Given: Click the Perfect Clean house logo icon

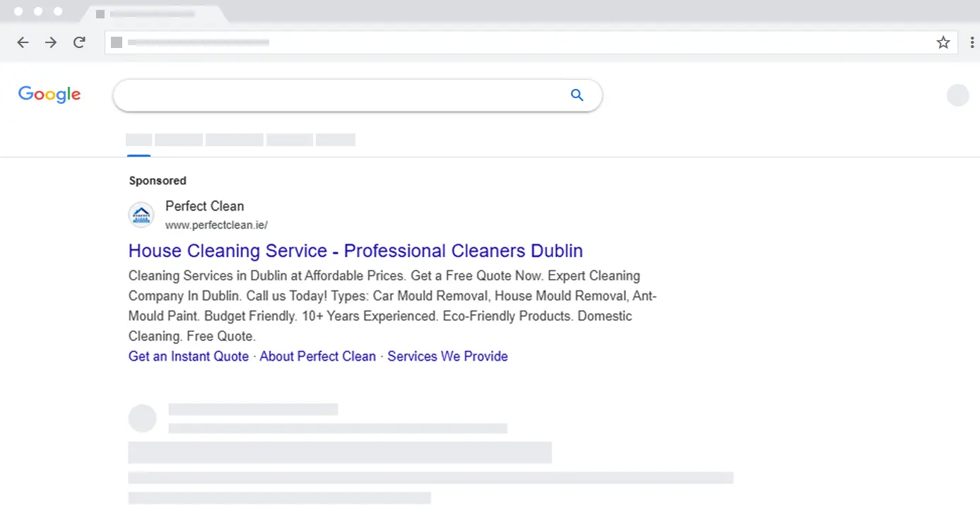Looking at the screenshot, I should pos(141,215).
